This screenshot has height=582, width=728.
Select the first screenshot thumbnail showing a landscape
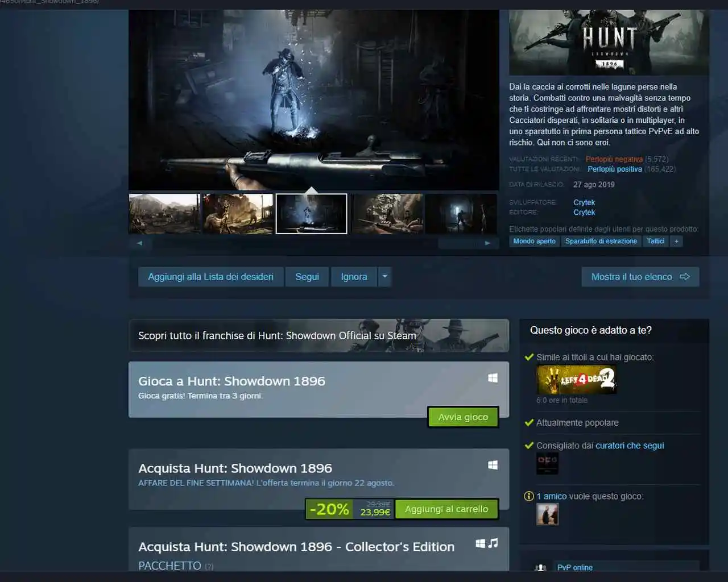click(x=165, y=214)
